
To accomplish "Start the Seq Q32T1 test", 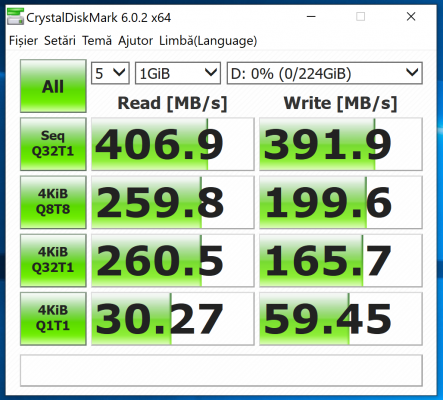I will (x=53, y=144).
